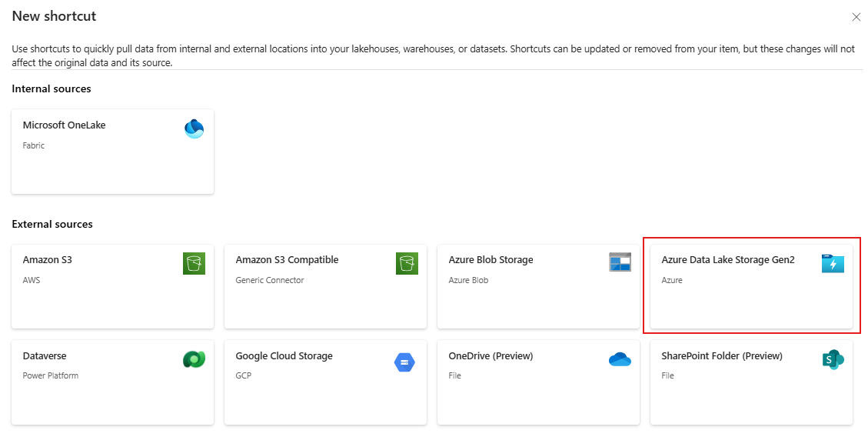Click the "Azure Blob" subtitle text
Viewport: 868px width, 447px height.
[468, 280]
